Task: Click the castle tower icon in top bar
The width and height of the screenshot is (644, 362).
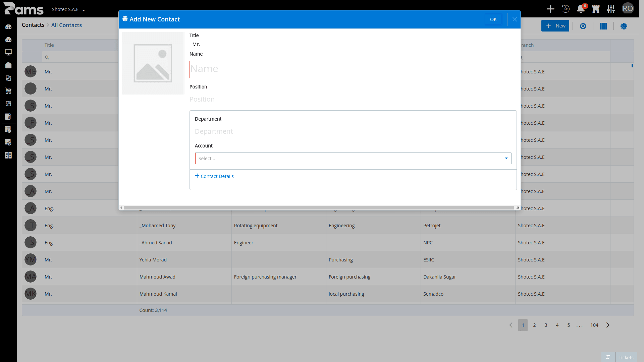Action: pos(596,9)
